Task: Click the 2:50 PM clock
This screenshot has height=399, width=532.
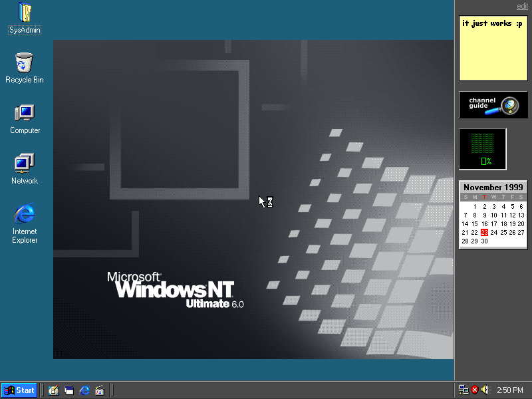Action: (x=510, y=390)
